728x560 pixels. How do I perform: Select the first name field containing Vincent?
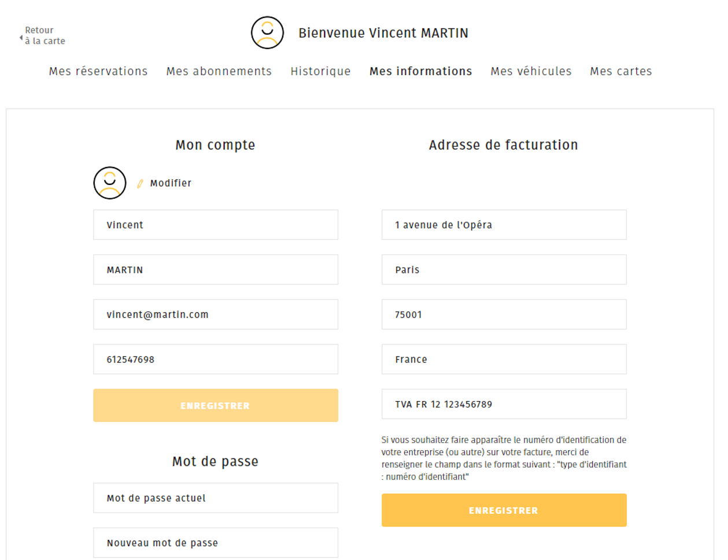(x=215, y=224)
